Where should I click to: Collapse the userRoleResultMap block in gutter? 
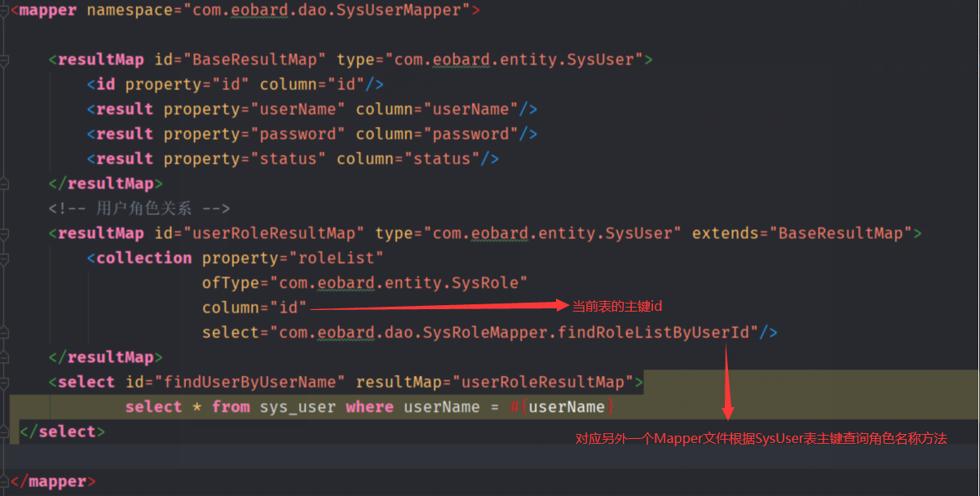4,233
